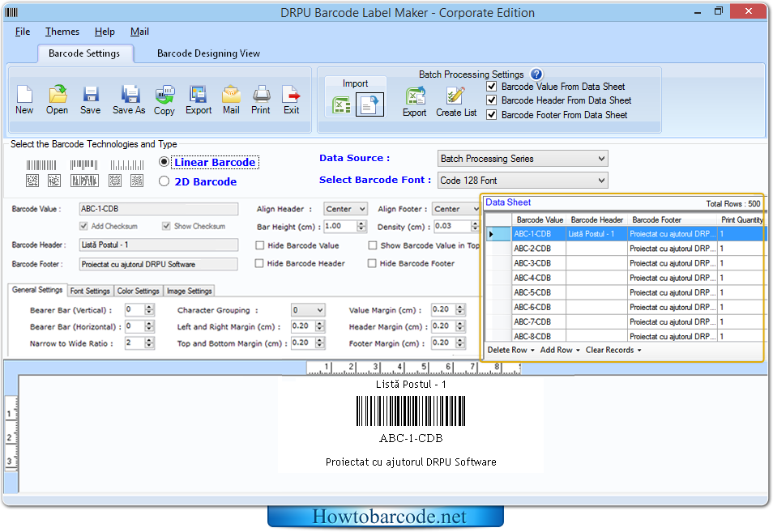Select the Linear Barcode radio button

[x=164, y=162]
